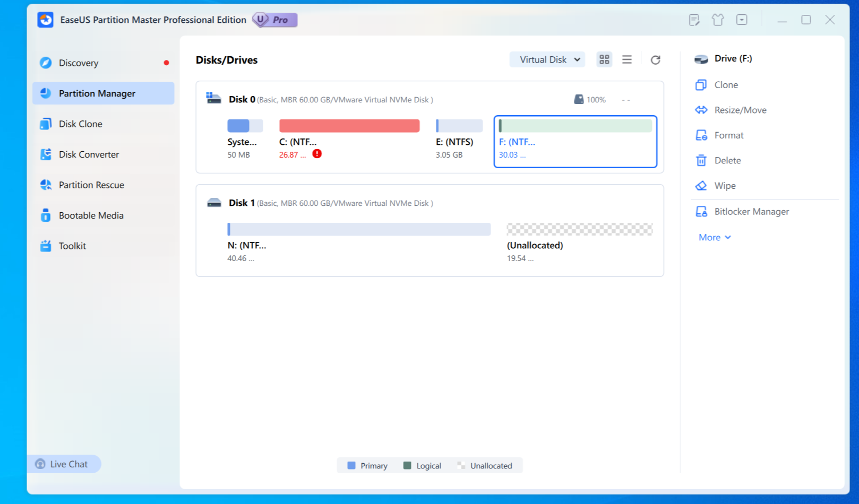This screenshot has height=504, width=859.
Task: Click the Clone action icon
Action: tap(701, 85)
